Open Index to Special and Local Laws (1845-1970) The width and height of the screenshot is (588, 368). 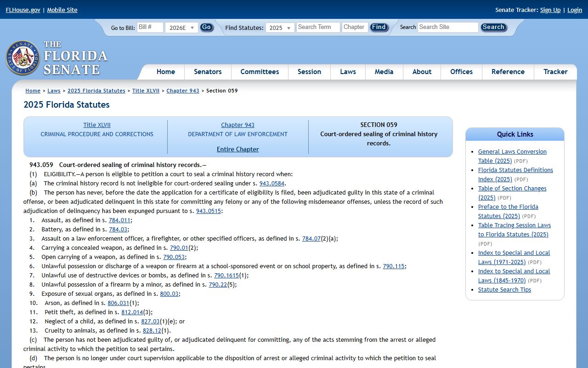click(514, 276)
